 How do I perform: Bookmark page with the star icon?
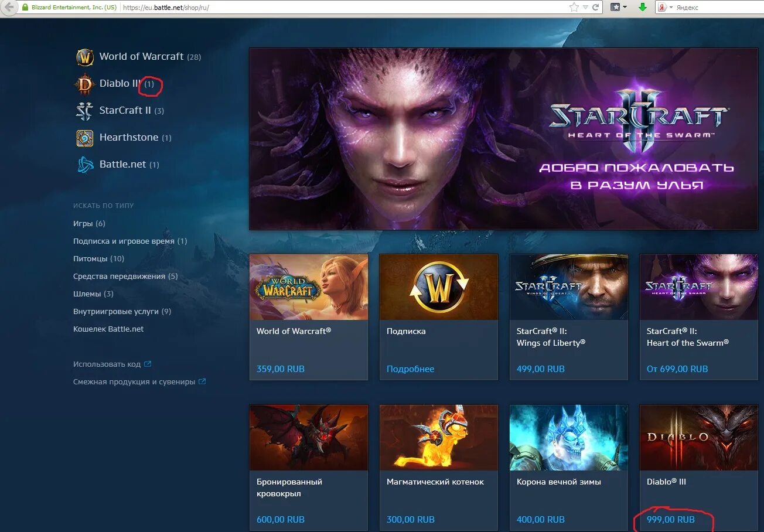pyautogui.click(x=574, y=8)
